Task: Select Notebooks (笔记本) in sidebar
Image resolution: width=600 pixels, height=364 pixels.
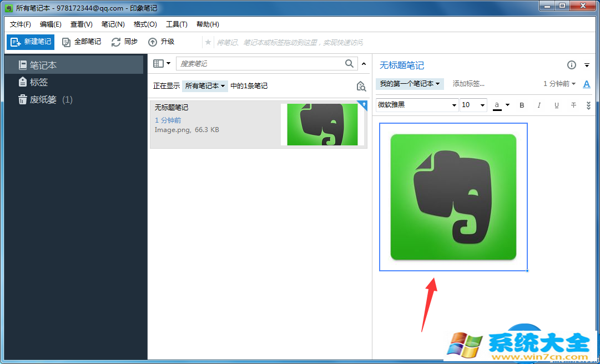Action: pyautogui.click(x=74, y=65)
